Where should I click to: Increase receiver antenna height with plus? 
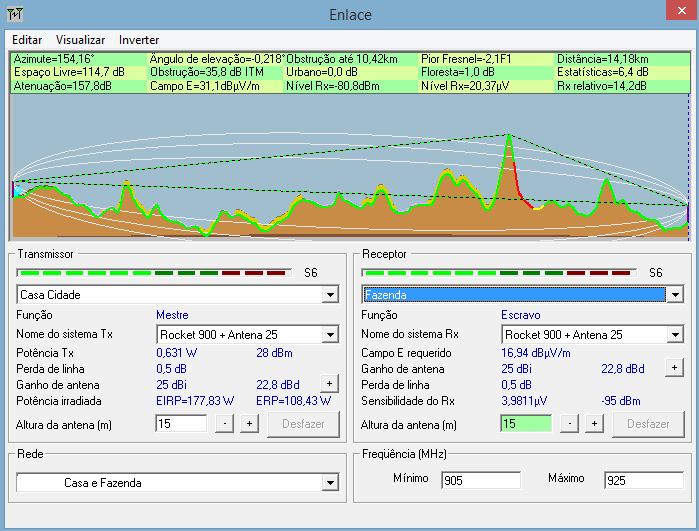pos(594,424)
